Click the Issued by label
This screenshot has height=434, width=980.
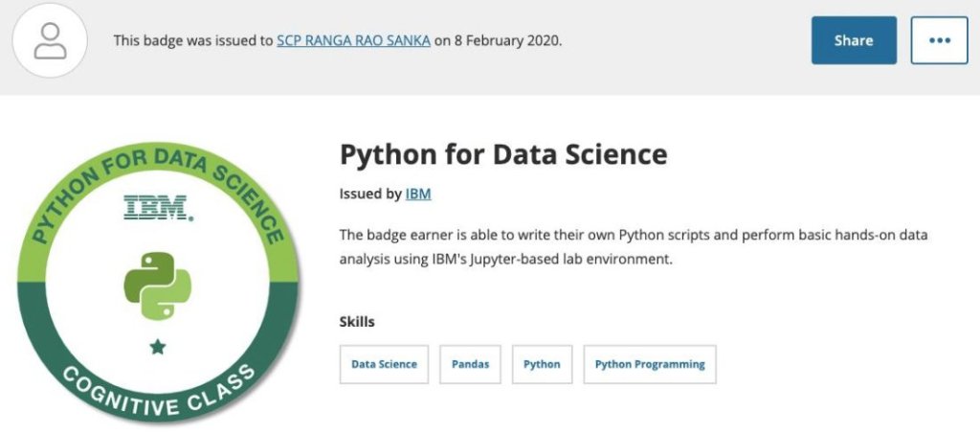(370, 194)
